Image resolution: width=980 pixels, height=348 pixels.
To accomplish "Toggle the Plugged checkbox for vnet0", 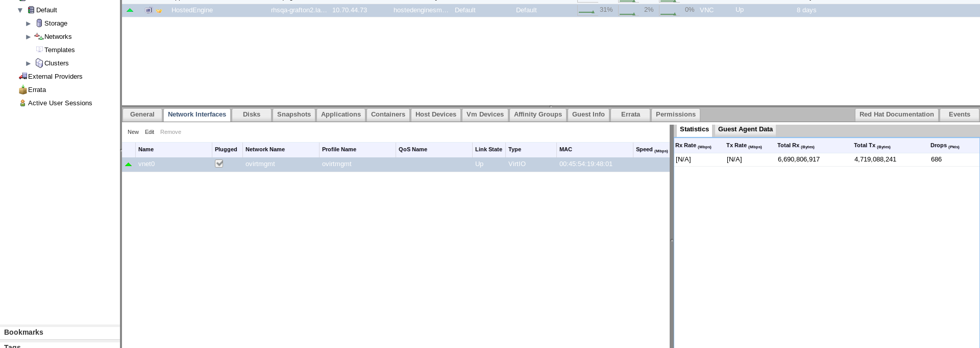I will 219,164.
